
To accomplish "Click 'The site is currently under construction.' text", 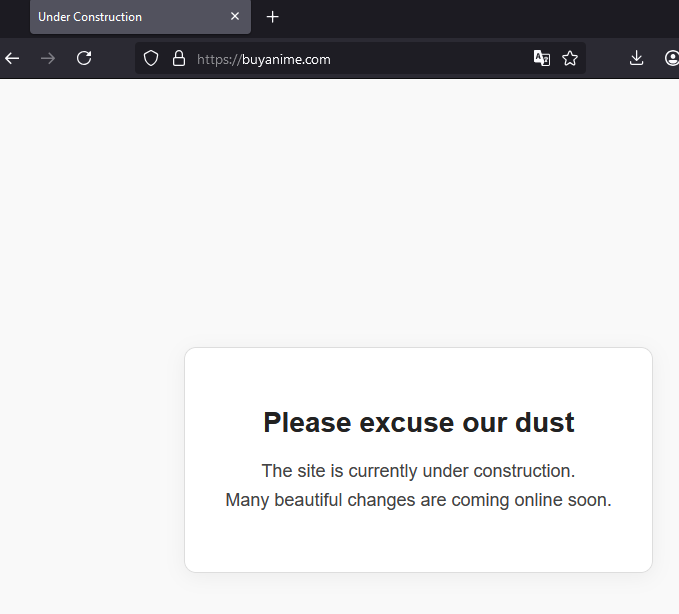I will pos(418,471).
